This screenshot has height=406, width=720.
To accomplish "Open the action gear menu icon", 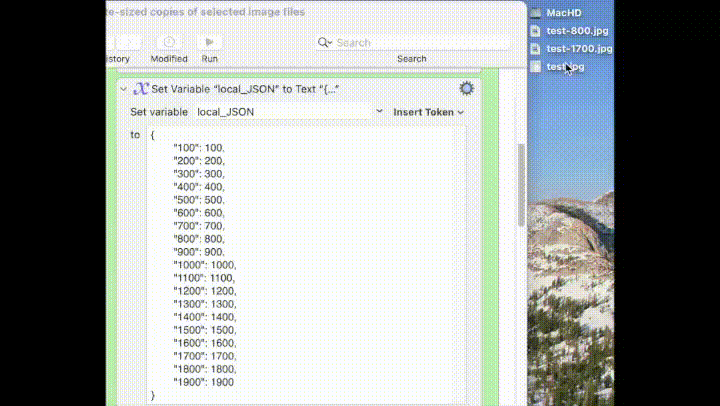I will (467, 89).
